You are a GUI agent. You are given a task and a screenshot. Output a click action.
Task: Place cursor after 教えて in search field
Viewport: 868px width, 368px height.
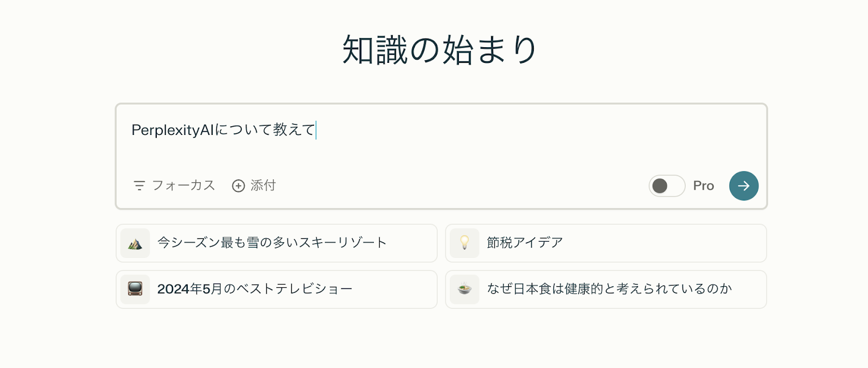316,130
